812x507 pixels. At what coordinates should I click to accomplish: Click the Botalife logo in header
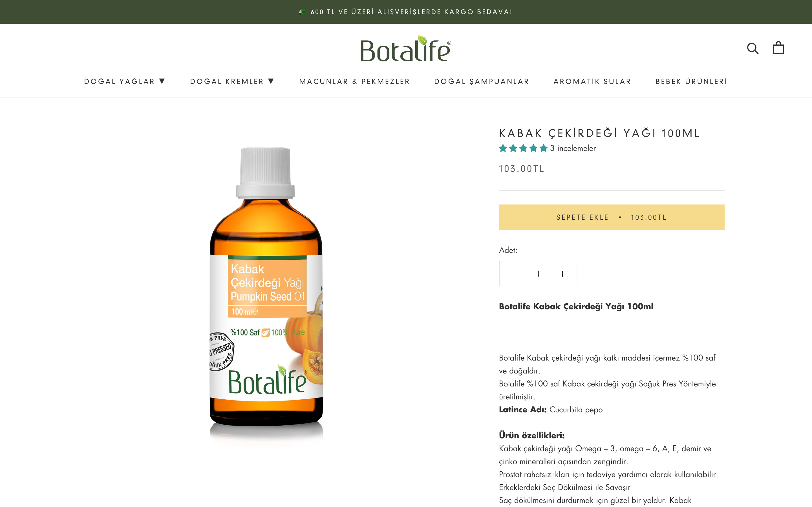point(406,48)
